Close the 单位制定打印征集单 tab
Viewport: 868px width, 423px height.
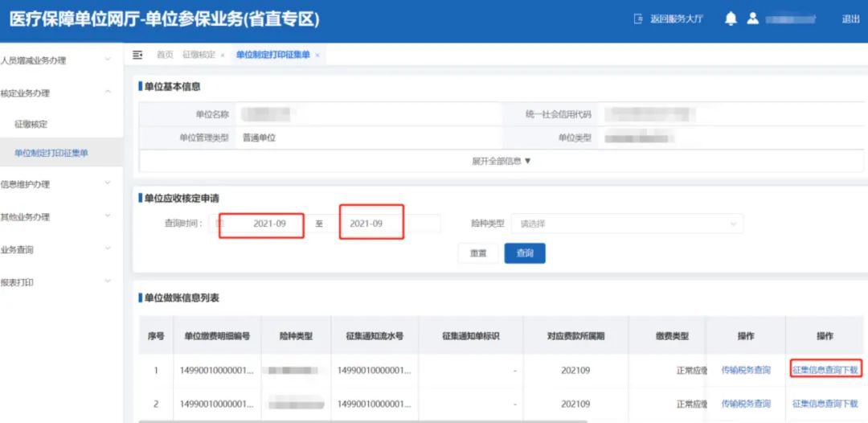(x=317, y=55)
